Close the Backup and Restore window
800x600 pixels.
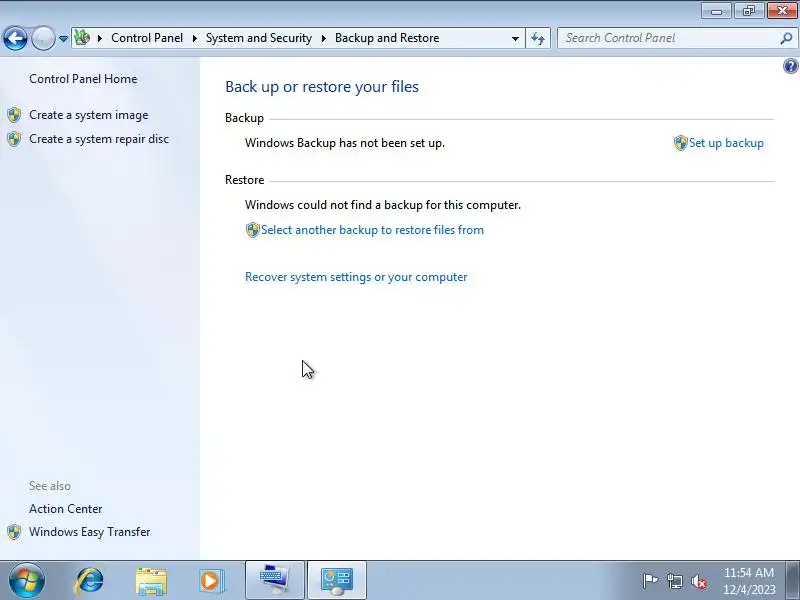coord(782,11)
